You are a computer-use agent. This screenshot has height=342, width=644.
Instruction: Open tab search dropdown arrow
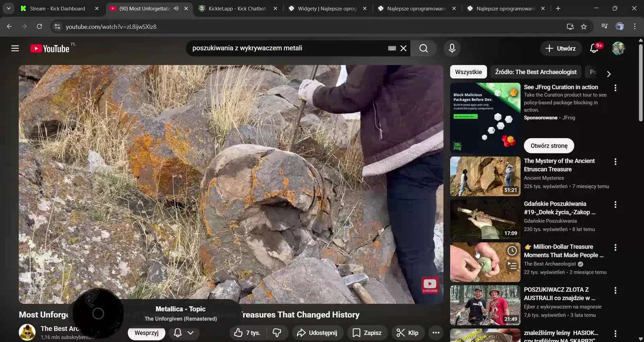click(9, 9)
